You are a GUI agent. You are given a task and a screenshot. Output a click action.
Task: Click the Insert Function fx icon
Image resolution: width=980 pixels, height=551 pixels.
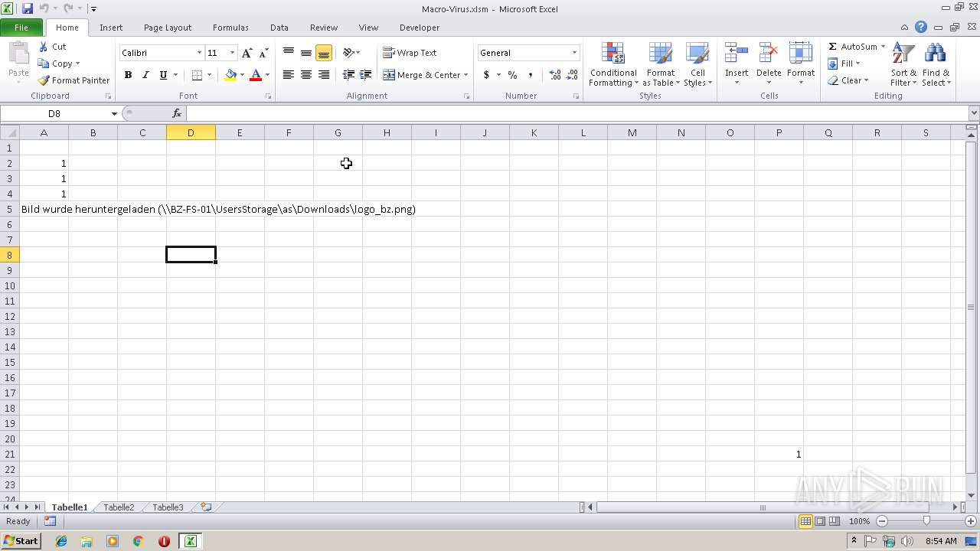[x=177, y=113]
